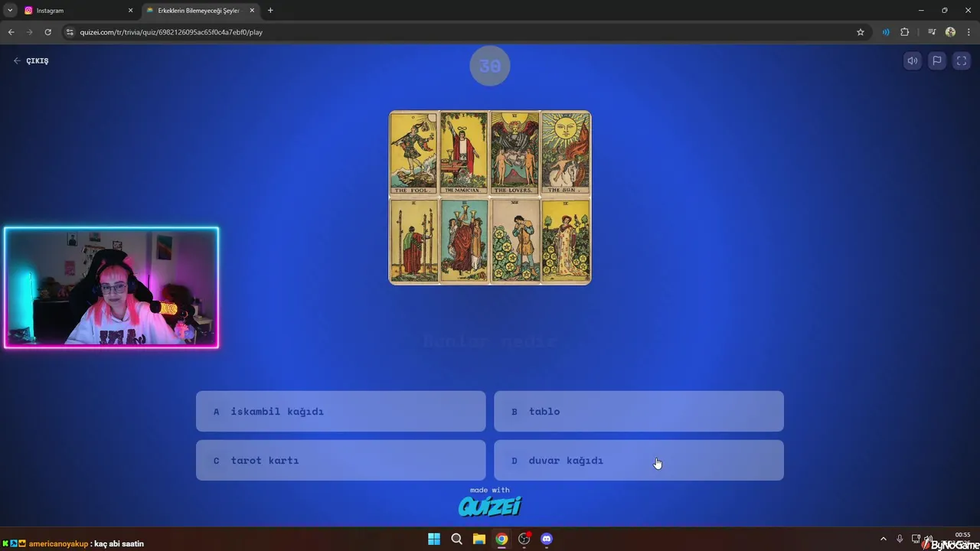Click the Chrome taskbar icon
Image resolution: width=980 pixels, height=551 pixels.
coord(501,539)
